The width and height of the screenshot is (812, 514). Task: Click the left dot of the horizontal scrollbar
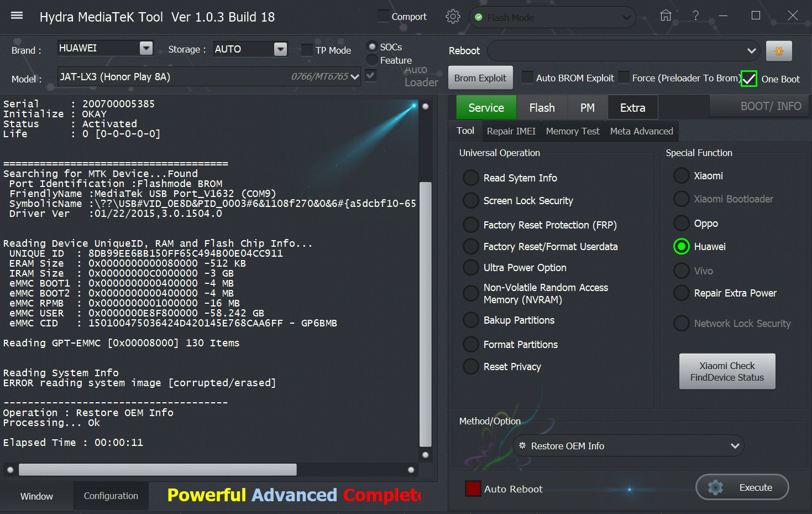[10, 470]
